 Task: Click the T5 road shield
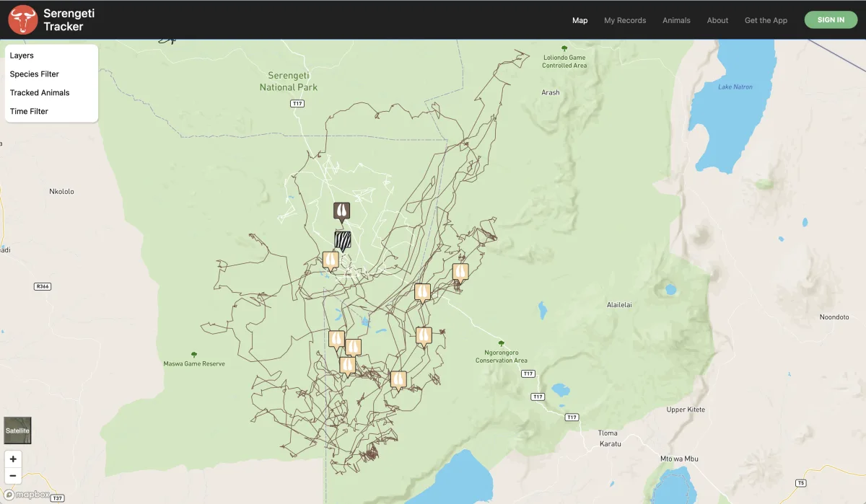coord(800,482)
